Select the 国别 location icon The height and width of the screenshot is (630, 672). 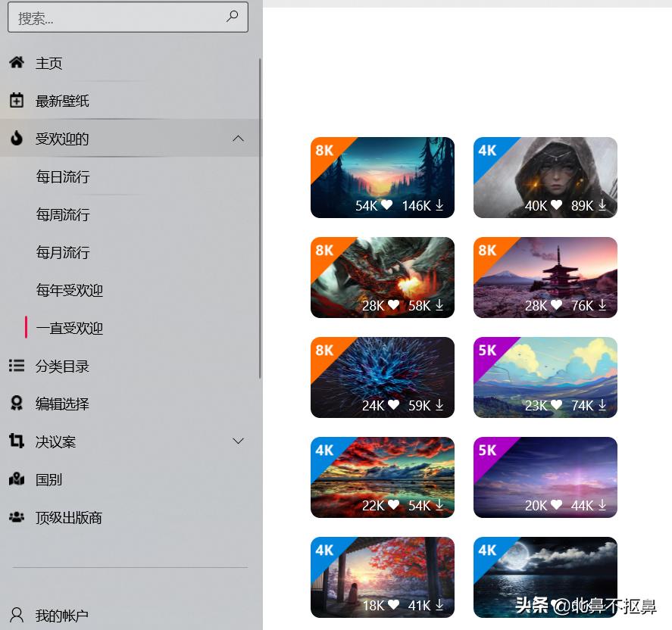[17, 479]
